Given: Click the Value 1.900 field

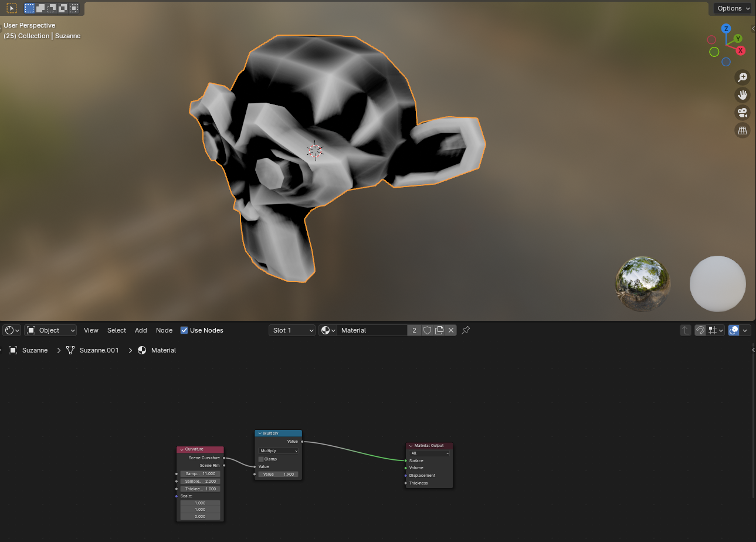Looking at the screenshot, I should coord(279,474).
